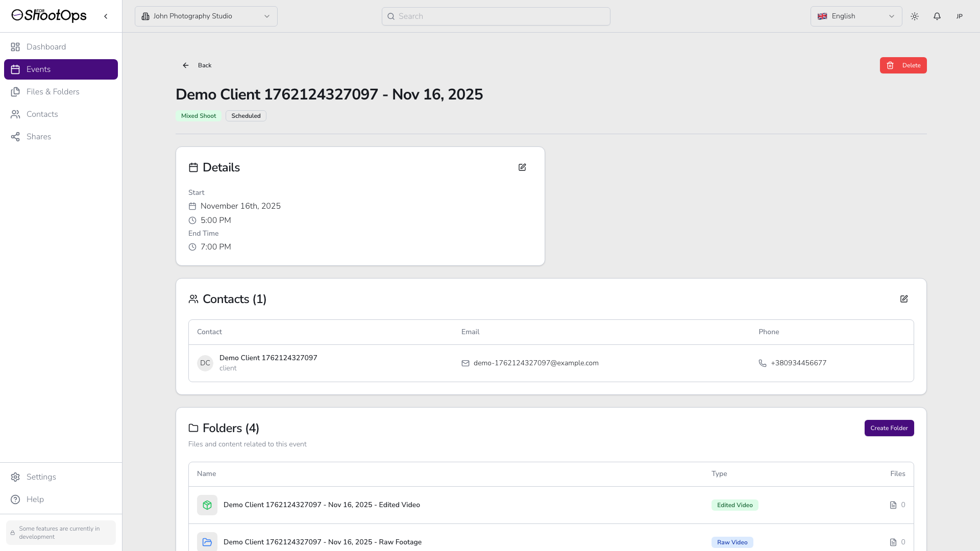Expand the English language selector

click(855, 16)
